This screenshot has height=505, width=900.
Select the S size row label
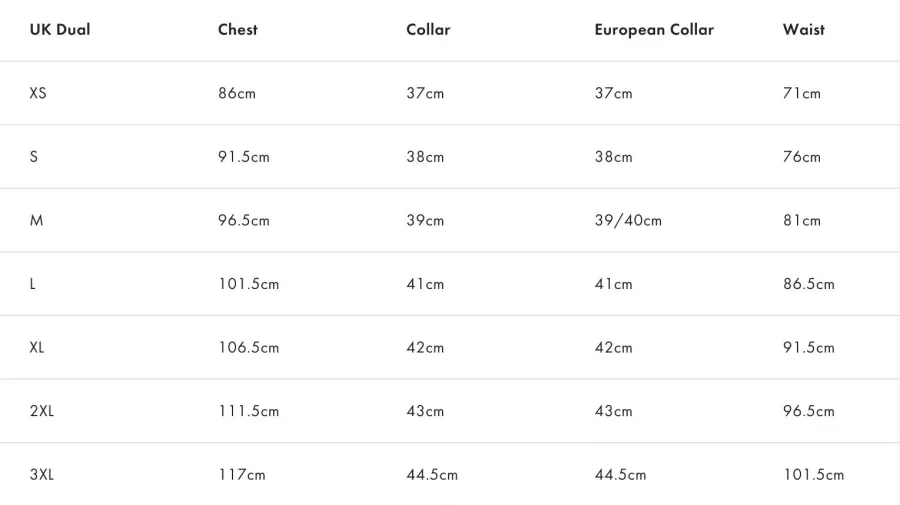click(x=34, y=157)
